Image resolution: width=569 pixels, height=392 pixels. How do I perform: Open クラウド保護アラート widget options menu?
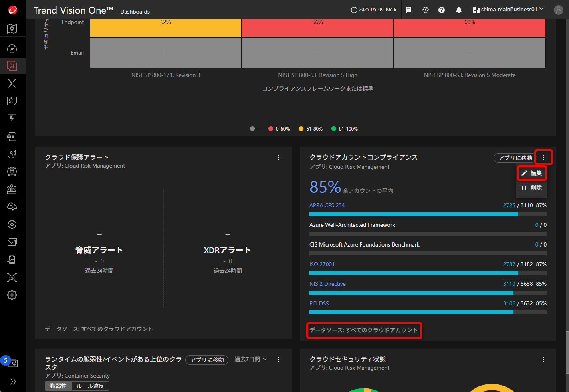pyautogui.click(x=279, y=158)
